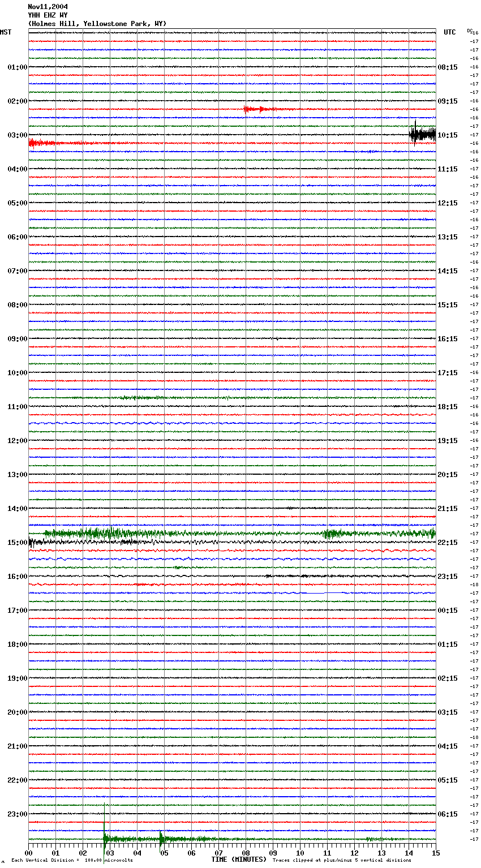Click the 08:15 UTC time label

pos(448,67)
